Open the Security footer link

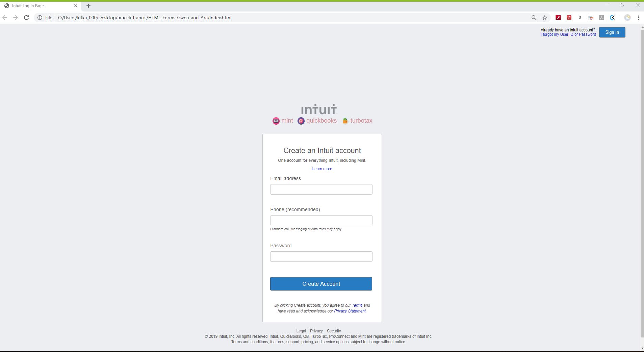[334, 331]
